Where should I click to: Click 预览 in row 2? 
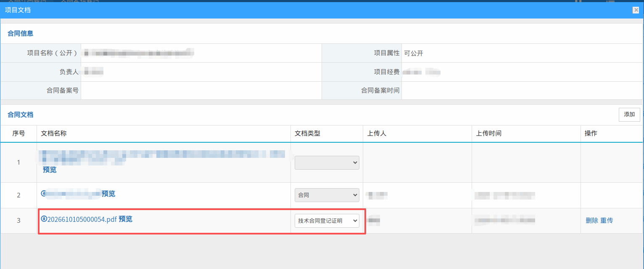point(108,194)
